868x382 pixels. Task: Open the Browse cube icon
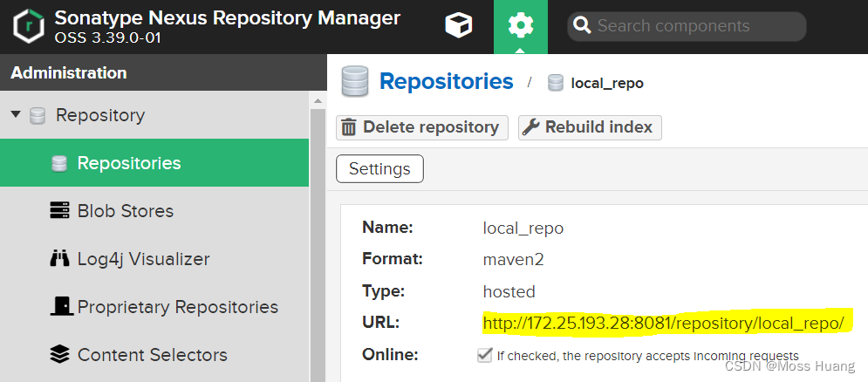pos(459,25)
